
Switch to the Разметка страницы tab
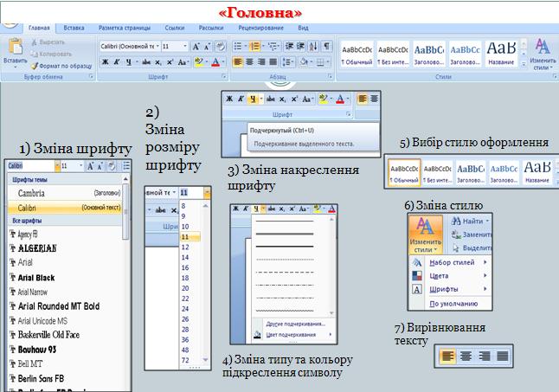tap(125, 28)
